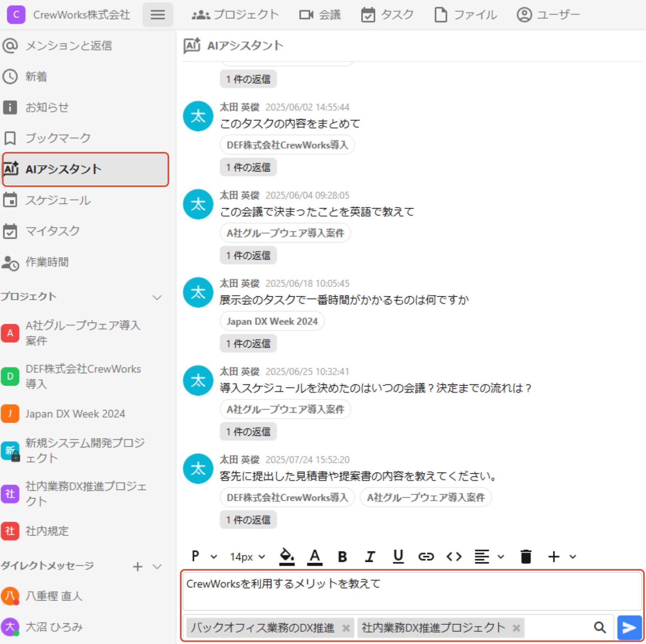Click the trash delete icon in editor toolbar

point(526,556)
